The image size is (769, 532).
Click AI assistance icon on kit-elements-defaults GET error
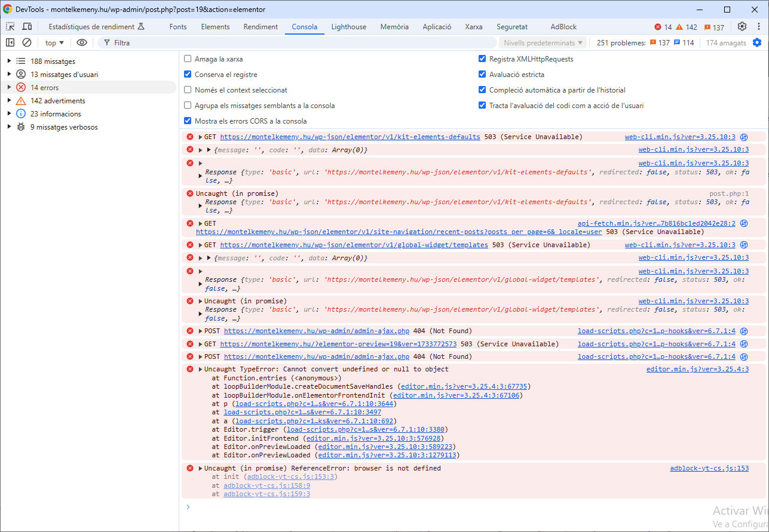(x=744, y=137)
